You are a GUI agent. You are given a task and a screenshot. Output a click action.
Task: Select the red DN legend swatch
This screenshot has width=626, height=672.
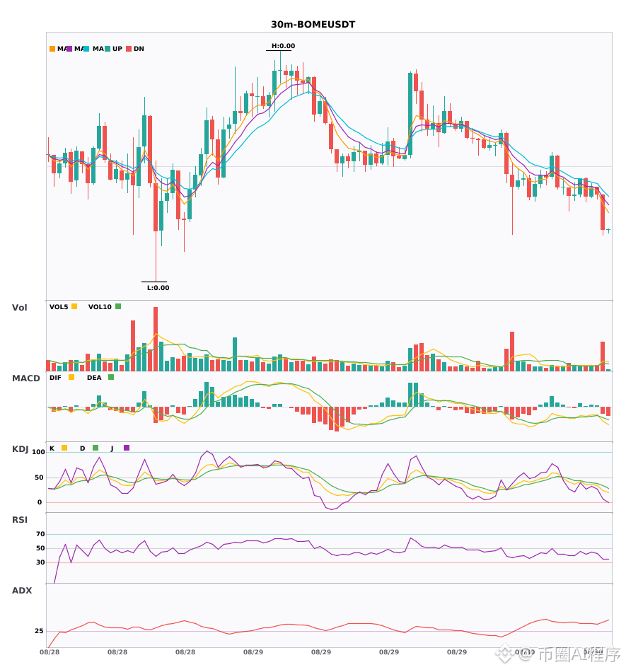[129, 49]
